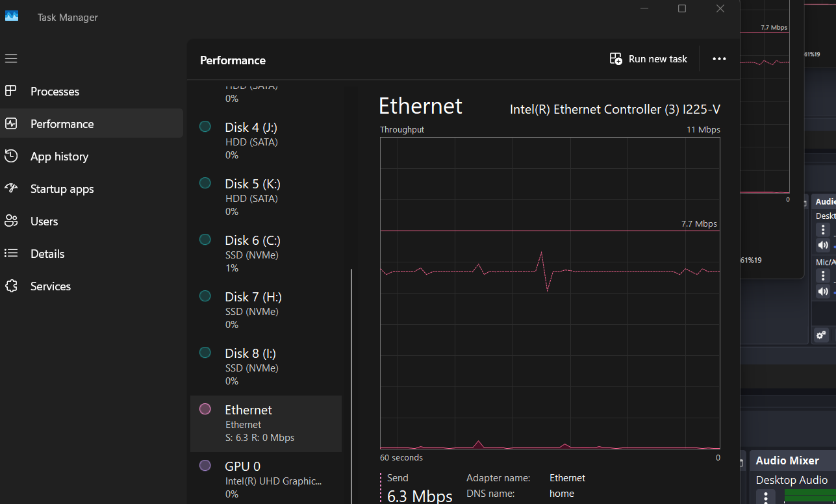836x504 pixels.
Task: Click the Users people icon
Action: (x=10, y=221)
